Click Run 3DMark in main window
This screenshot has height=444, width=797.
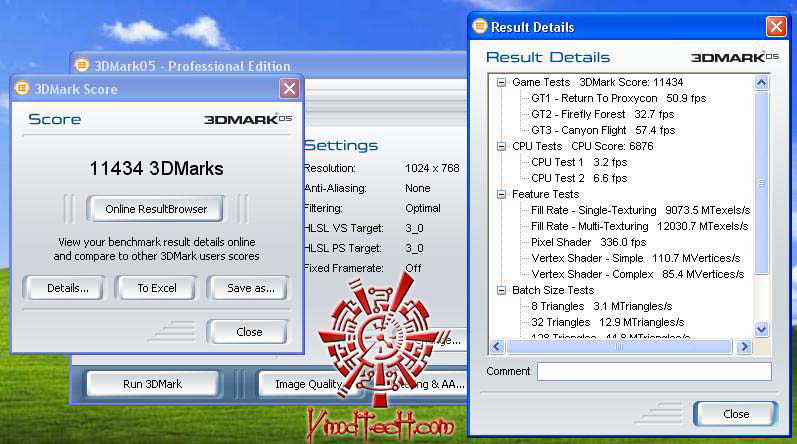[x=152, y=384]
